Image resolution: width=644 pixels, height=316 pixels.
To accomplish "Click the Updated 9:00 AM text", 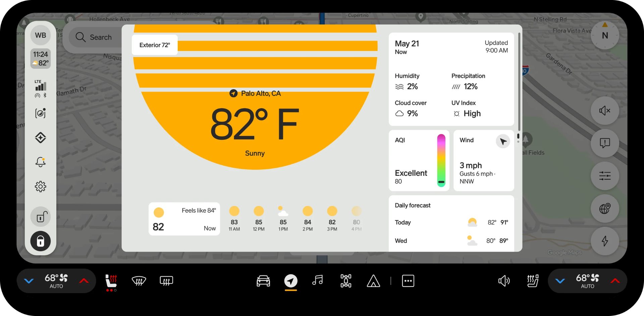I will [496, 47].
